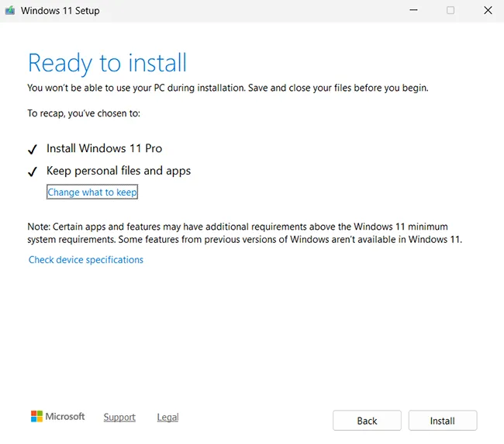Click the 'You won't be able to use your PC' sentence
Image resolution: width=504 pixels, height=444 pixels.
(227, 88)
